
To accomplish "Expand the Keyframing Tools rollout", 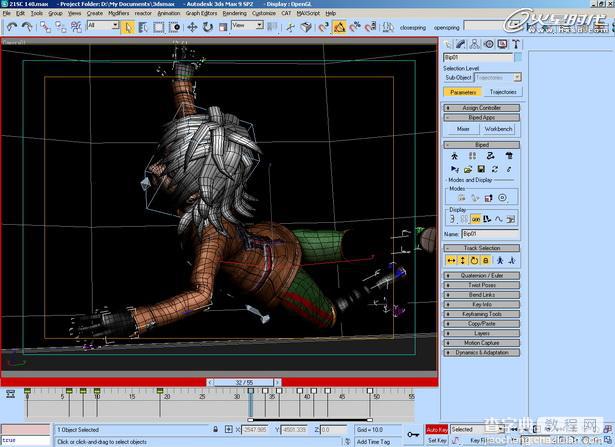I will (x=482, y=314).
